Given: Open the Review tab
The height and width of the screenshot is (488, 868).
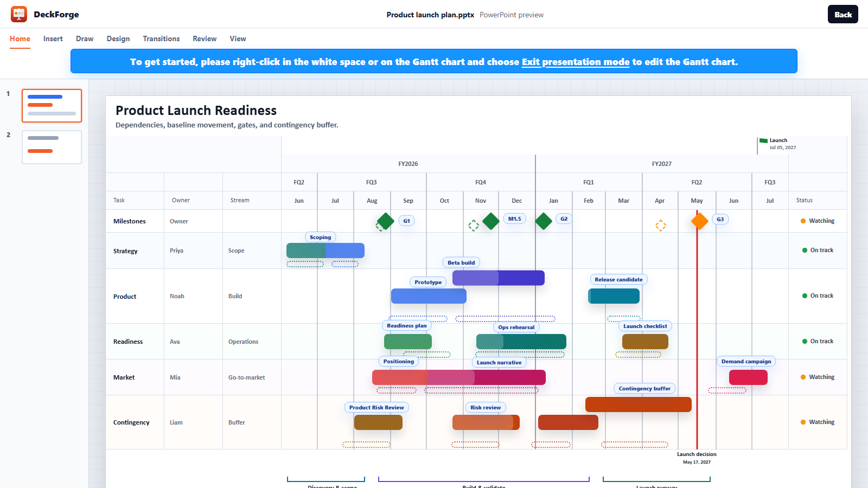Looking at the screenshot, I should [205, 38].
